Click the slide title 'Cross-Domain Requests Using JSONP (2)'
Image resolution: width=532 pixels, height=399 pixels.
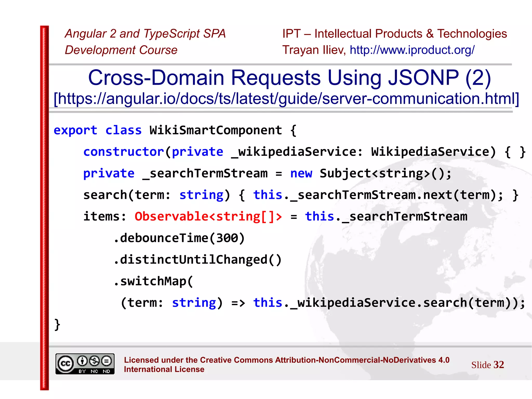(x=289, y=77)
